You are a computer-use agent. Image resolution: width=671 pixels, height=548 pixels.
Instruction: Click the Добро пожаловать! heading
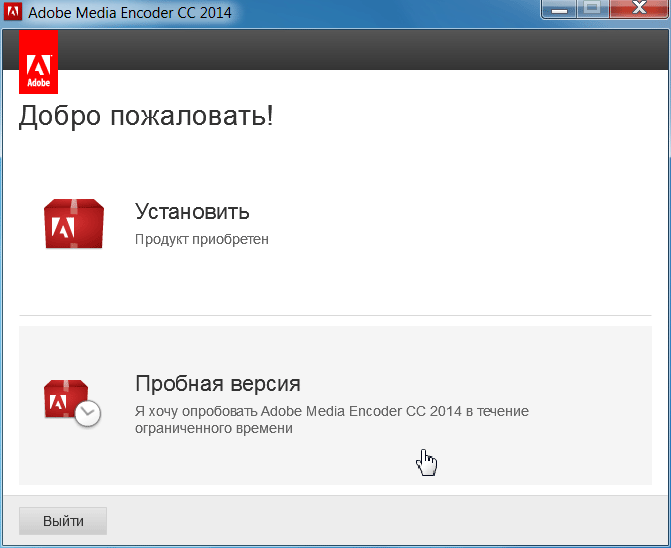[146, 116]
